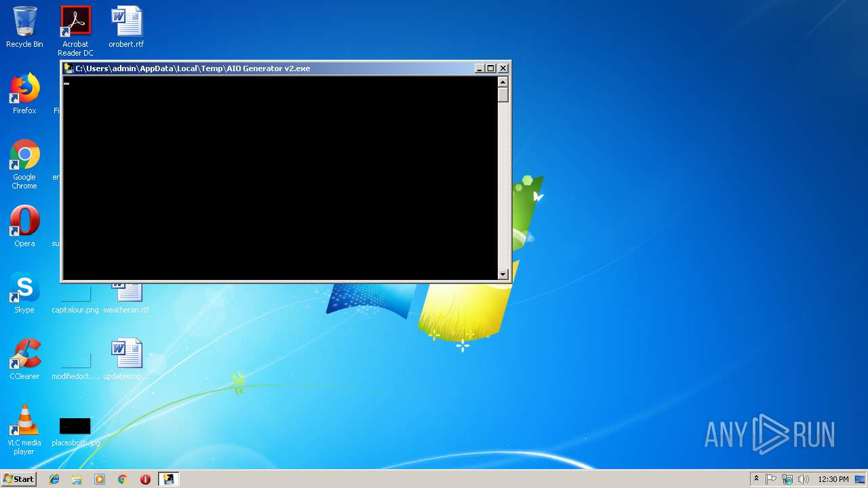Click the clock showing 12:30 PM

(833, 479)
